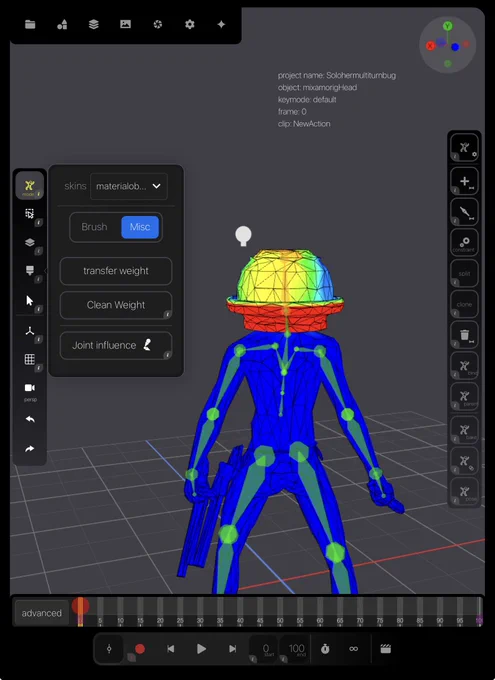Toggle the infinity loop playback icon
The height and width of the screenshot is (680, 495).
coord(354,649)
